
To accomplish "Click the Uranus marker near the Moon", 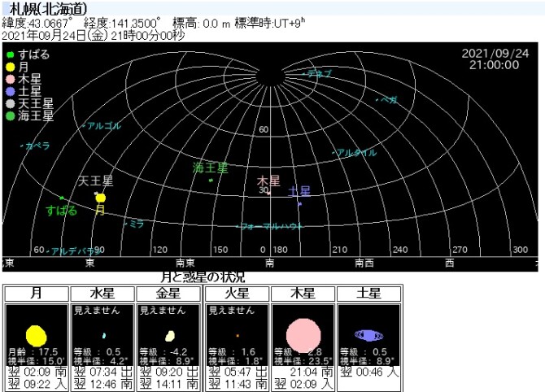I will coord(96,193).
